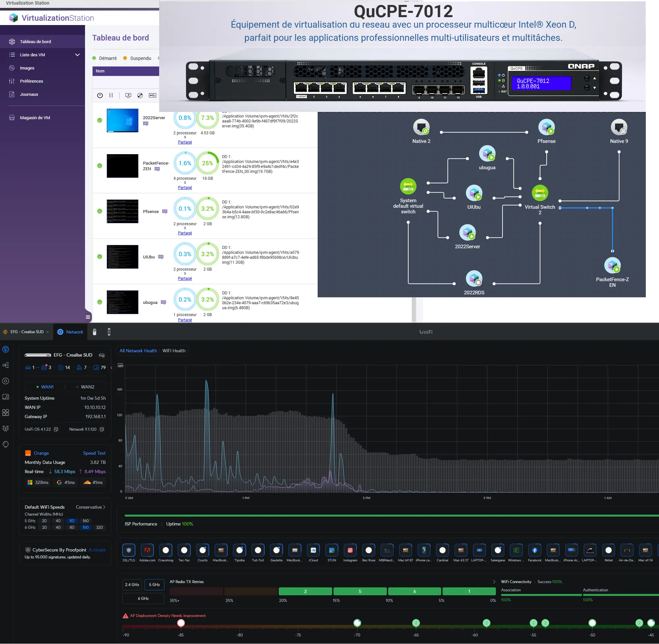Image resolution: width=659 pixels, height=644 pixels.
Task: Open the UniFi topology sidebar icon
Action: pos(6,365)
